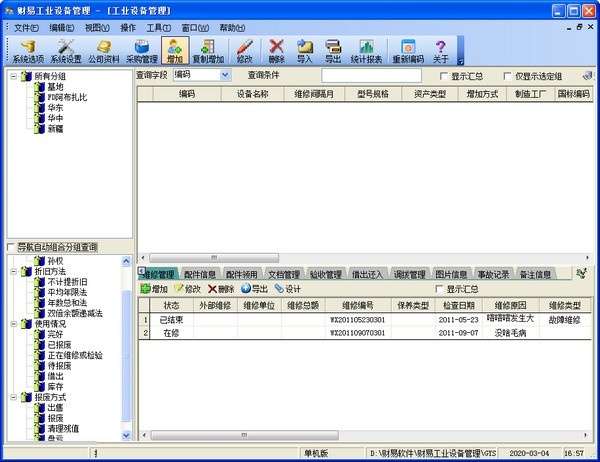Switch to 文档管理 tab
The width and height of the screenshot is (600, 462).
pyautogui.click(x=284, y=274)
